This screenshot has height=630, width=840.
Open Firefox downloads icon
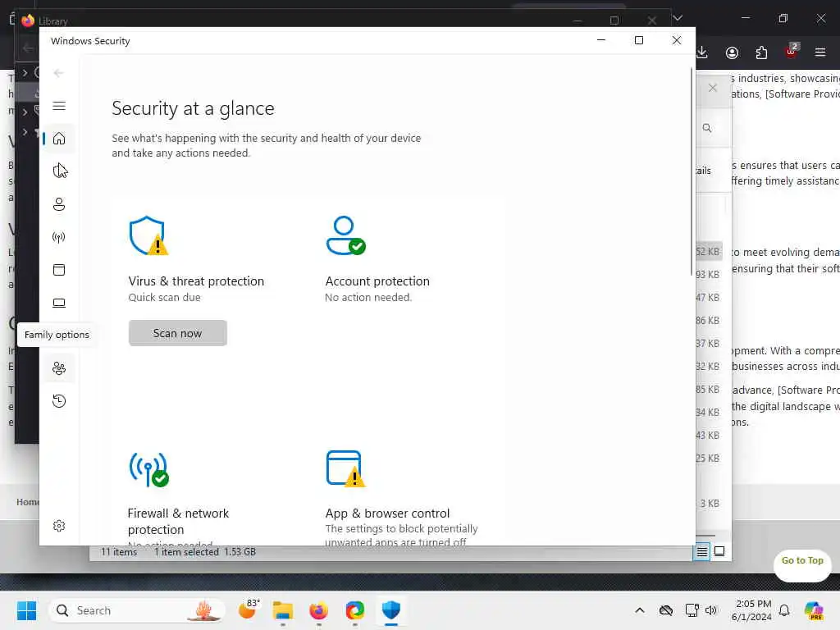pyautogui.click(x=702, y=52)
